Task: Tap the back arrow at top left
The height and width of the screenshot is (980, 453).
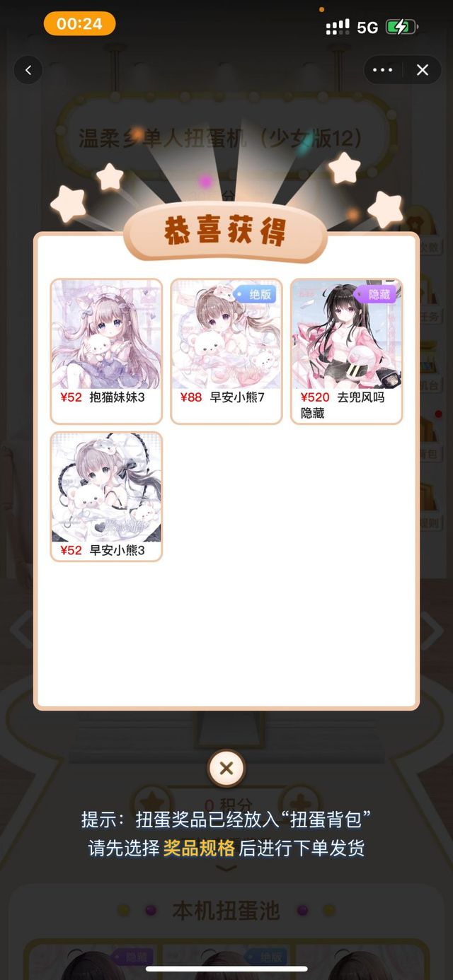Action: click(x=28, y=70)
